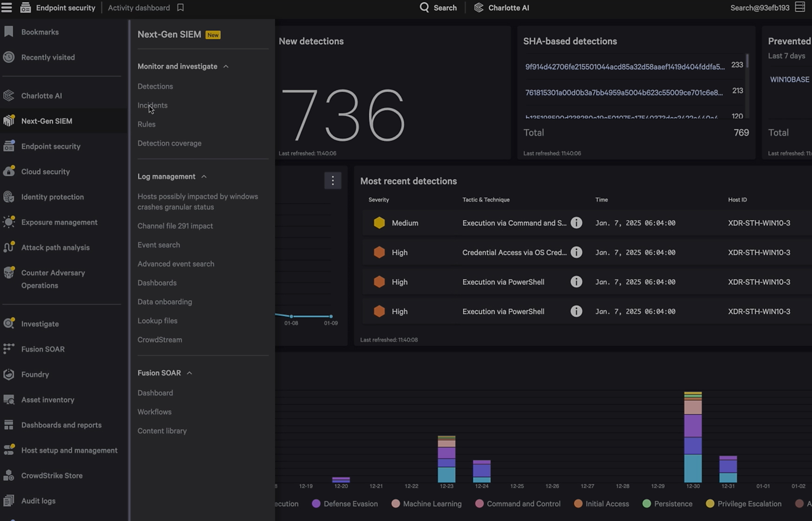Open Incidents under Monitor and investigate
Screen dimensions: 812x521
point(152,106)
